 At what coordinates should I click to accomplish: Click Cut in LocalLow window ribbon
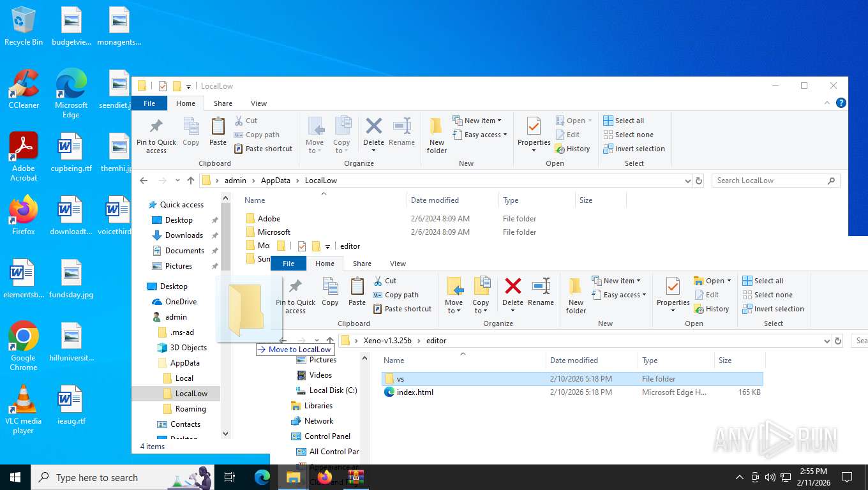246,121
